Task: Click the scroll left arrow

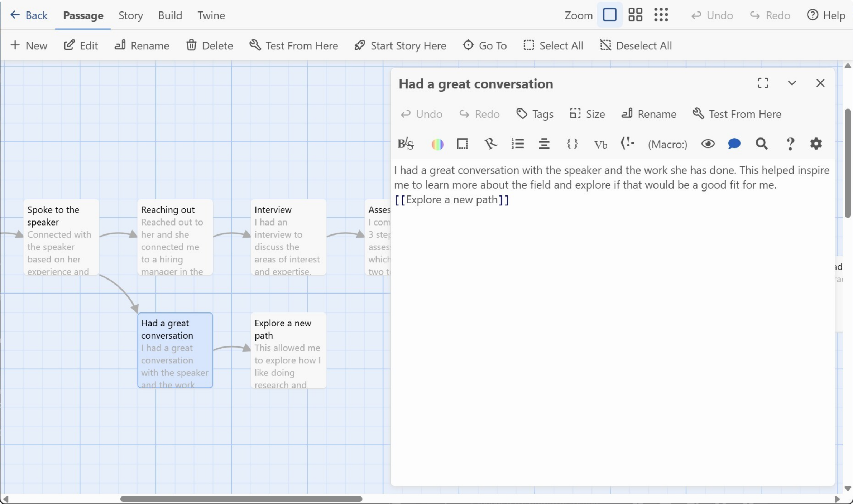Action: [5, 499]
